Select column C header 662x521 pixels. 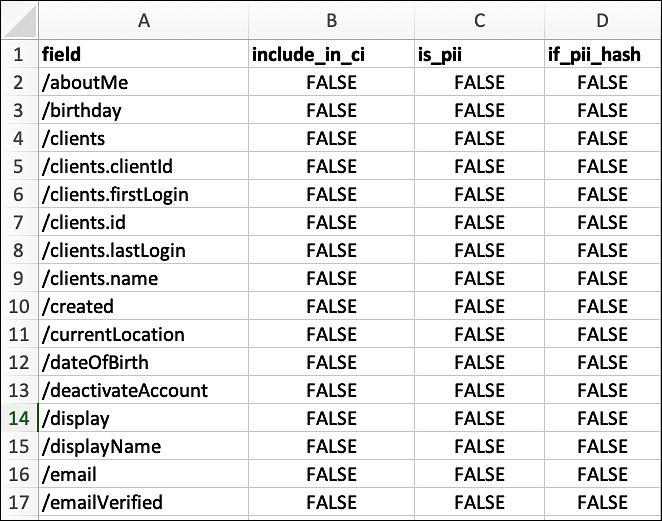(479, 20)
